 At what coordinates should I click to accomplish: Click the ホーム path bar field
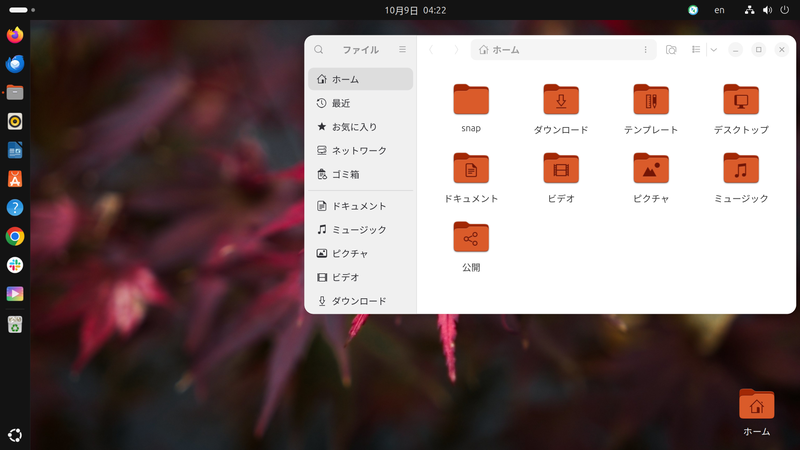pos(563,49)
